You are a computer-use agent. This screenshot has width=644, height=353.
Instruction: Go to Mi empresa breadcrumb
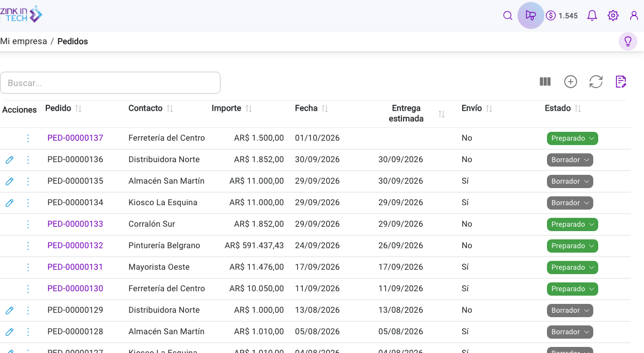coord(23,41)
